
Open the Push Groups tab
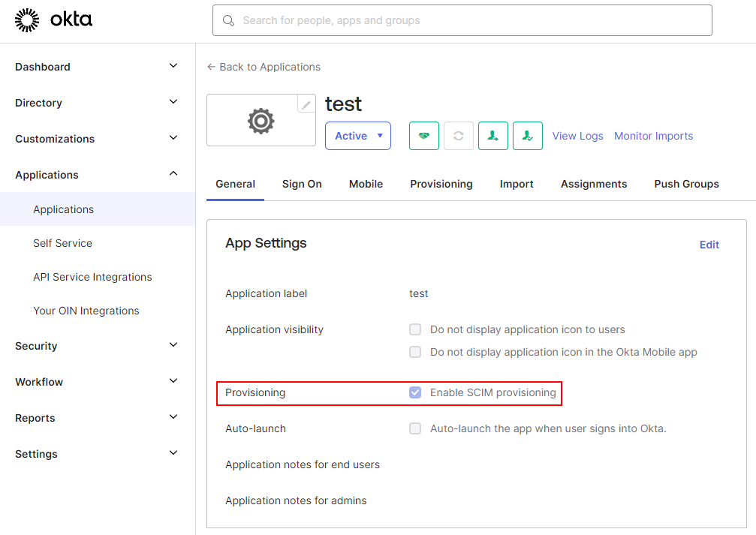(686, 184)
